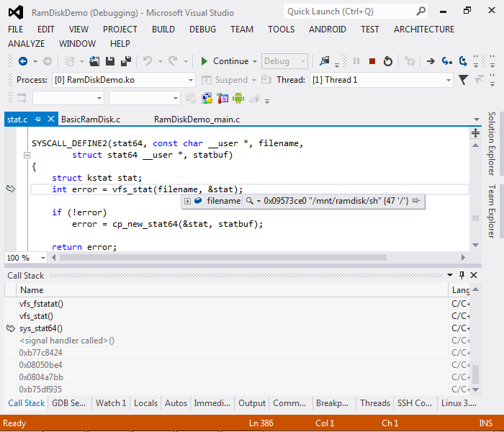
Task: Click the thread filter funnel icon
Action: click(463, 80)
